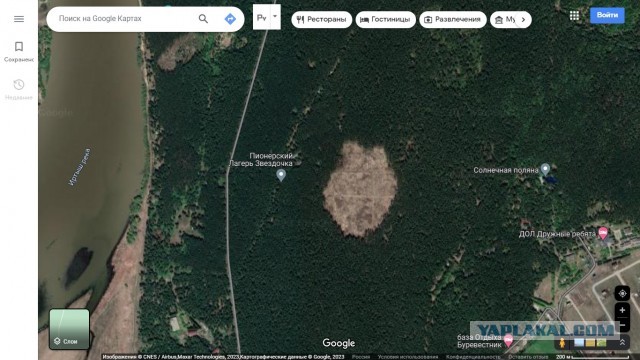640x360 pixels.
Task: Click the Солнечная поляна label text
Action: [506, 170]
